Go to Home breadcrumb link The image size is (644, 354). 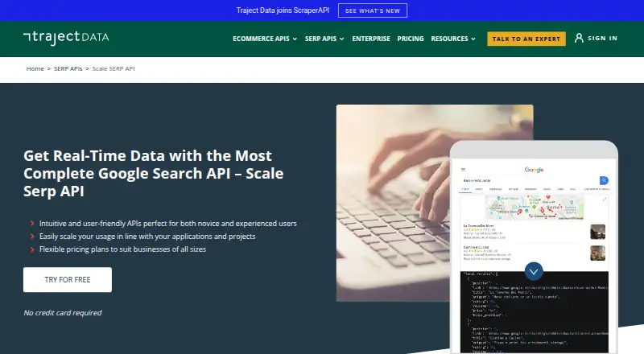tap(35, 68)
